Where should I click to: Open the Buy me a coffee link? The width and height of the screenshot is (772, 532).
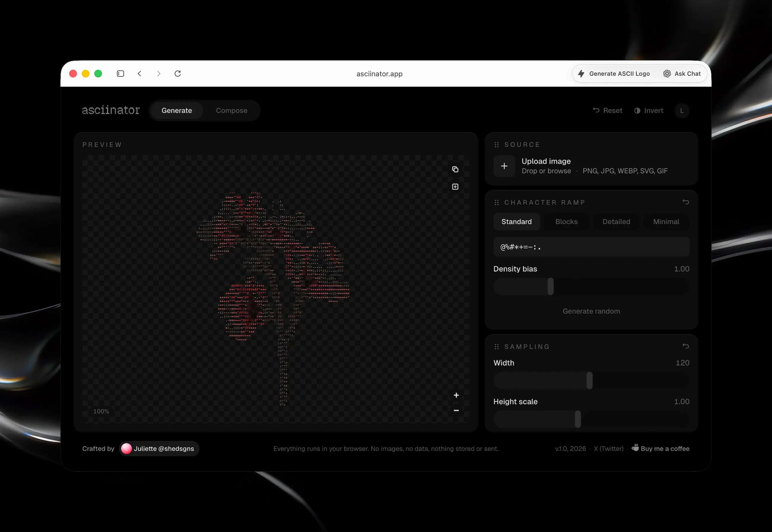pos(661,449)
